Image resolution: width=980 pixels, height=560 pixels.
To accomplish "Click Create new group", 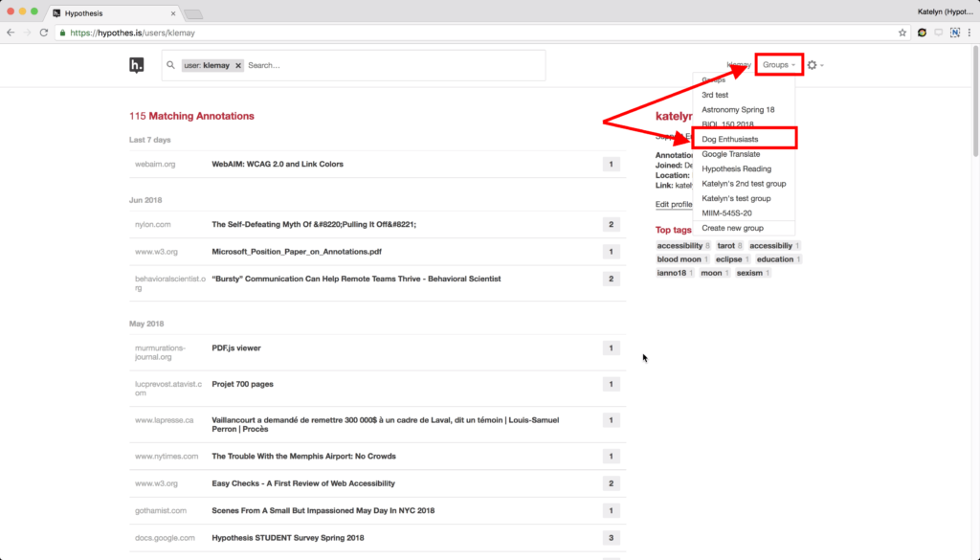I will [x=732, y=228].
